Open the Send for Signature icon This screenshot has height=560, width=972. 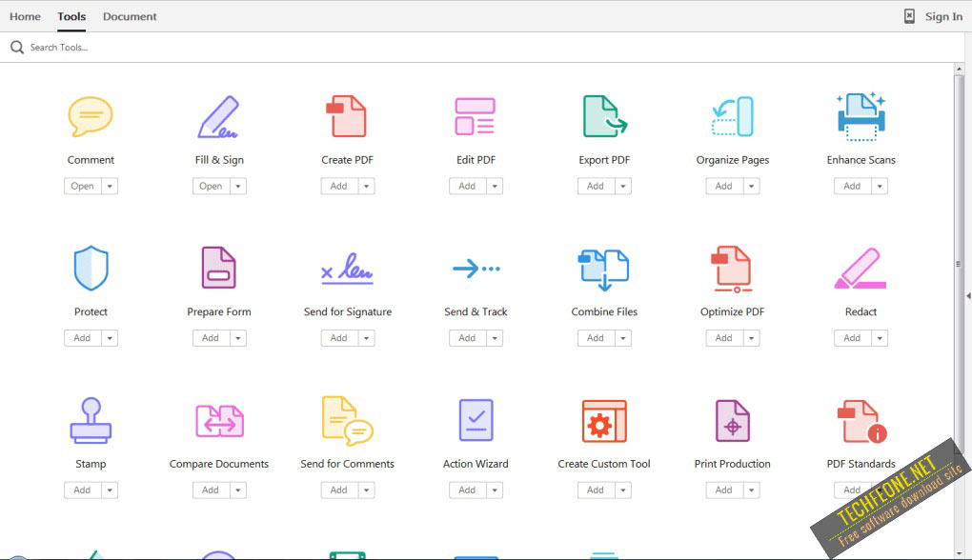(x=347, y=269)
